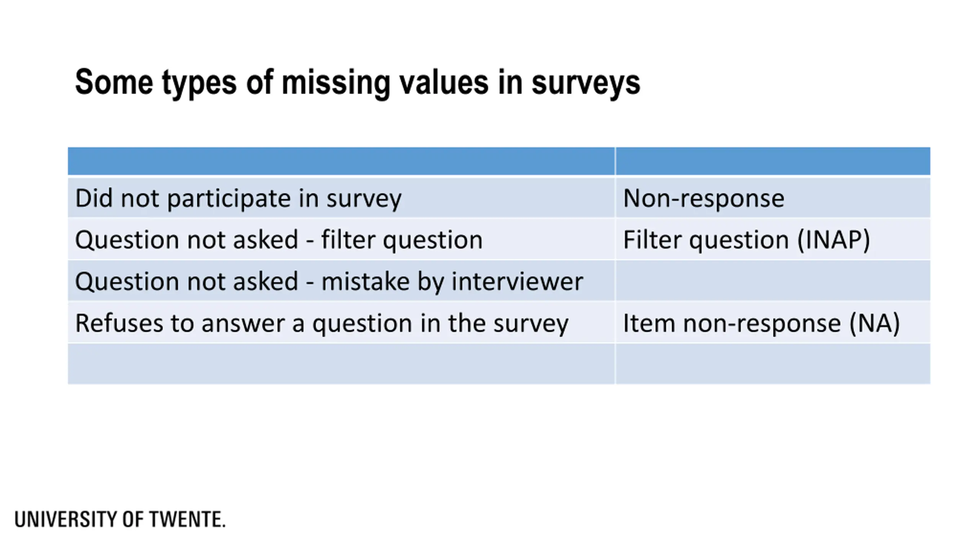
Task: Select the 'Did not participate in survey' cell
Action: coord(341,198)
